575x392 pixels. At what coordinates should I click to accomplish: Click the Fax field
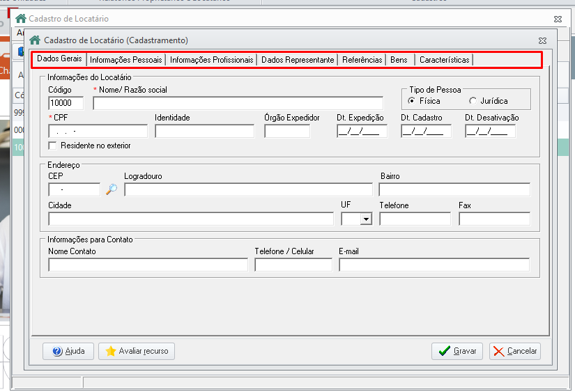point(494,219)
